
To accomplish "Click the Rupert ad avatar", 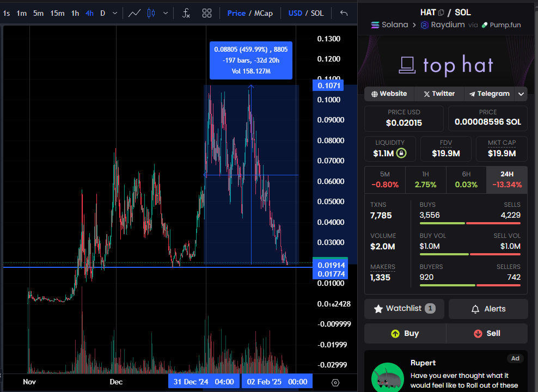I will (x=387, y=378).
